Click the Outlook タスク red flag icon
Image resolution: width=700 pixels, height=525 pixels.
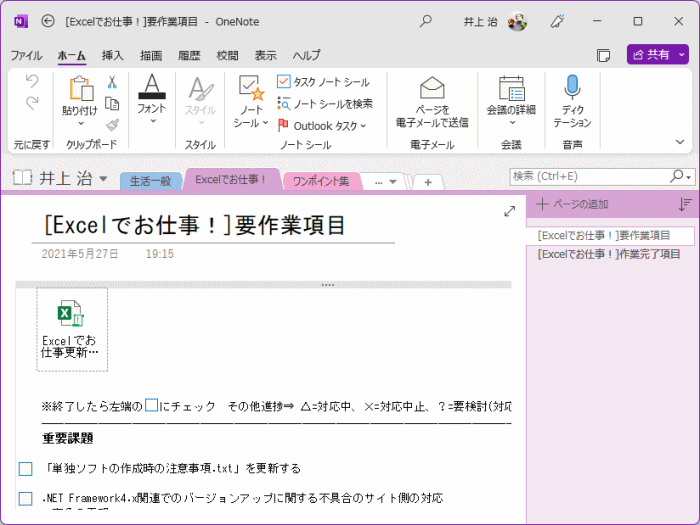point(283,125)
